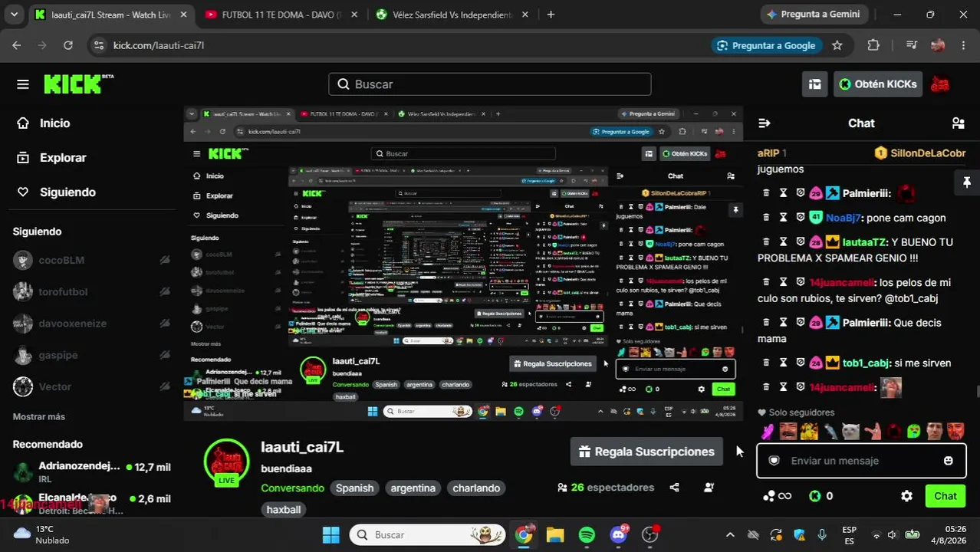The image size is (980, 552).
Task: Toggle the microphone icon in system tray
Action: (822, 535)
